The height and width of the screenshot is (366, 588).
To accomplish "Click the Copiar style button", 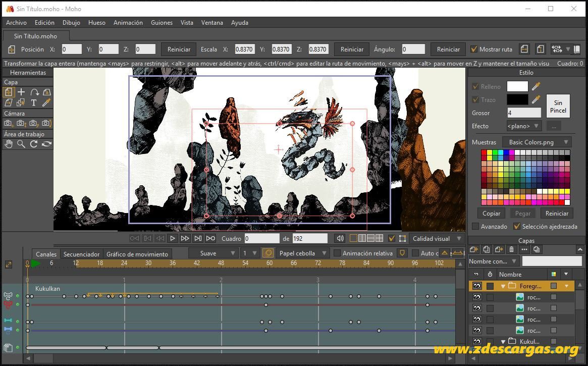I will point(491,214).
